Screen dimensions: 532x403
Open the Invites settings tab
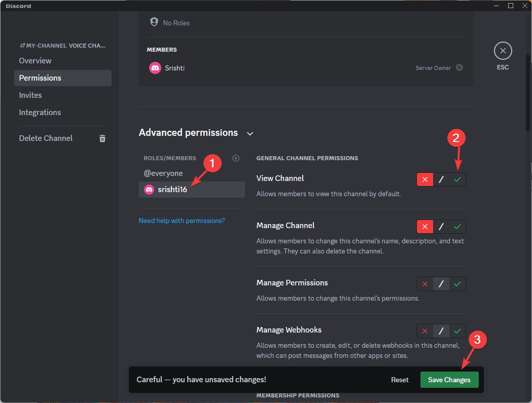63,95
